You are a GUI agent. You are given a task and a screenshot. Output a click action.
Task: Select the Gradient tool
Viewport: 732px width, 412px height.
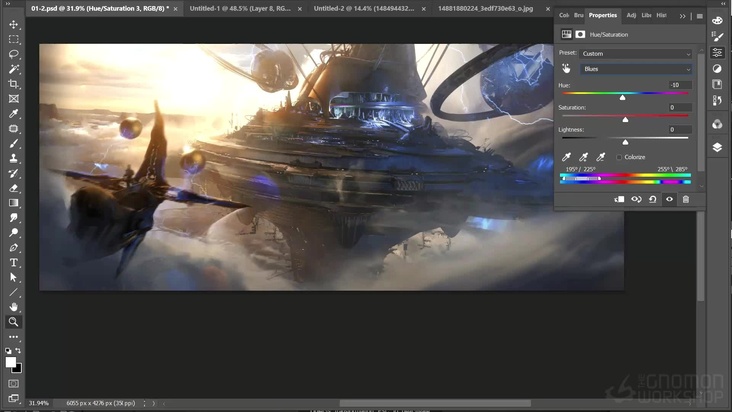coord(14,203)
